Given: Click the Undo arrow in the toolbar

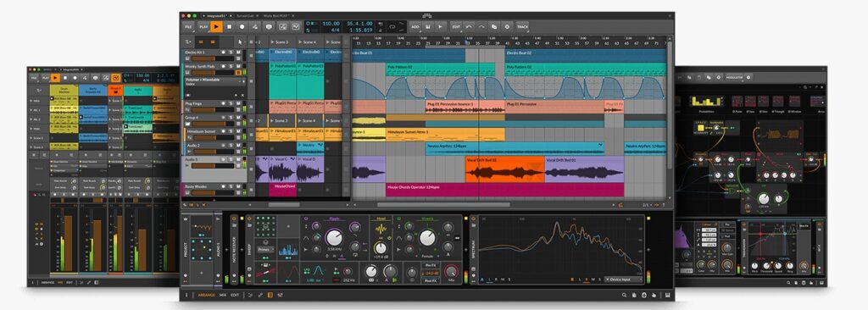Looking at the screenshot, I should [x=468, y=26].
